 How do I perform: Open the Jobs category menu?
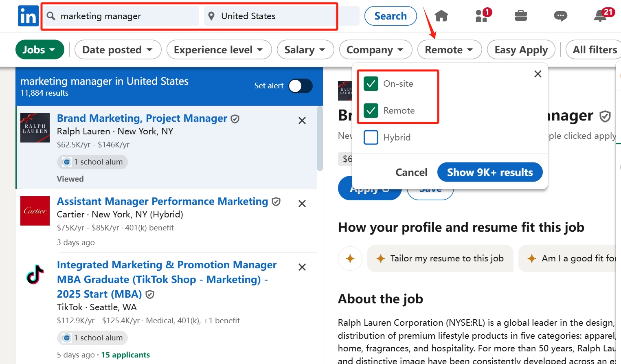39,49
